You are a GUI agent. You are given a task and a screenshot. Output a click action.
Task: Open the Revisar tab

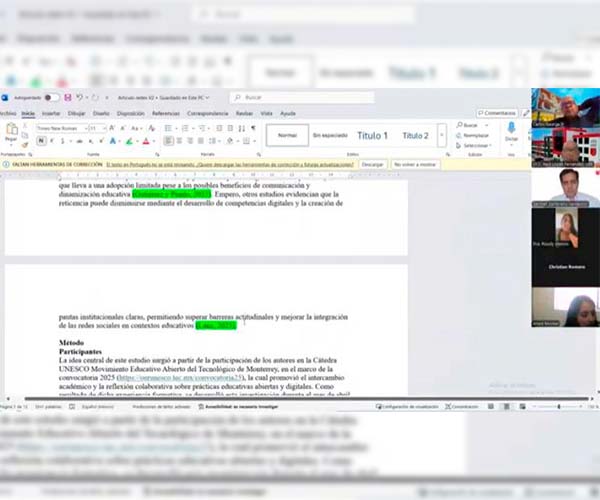pyautogui.click(x=244, y=114)
